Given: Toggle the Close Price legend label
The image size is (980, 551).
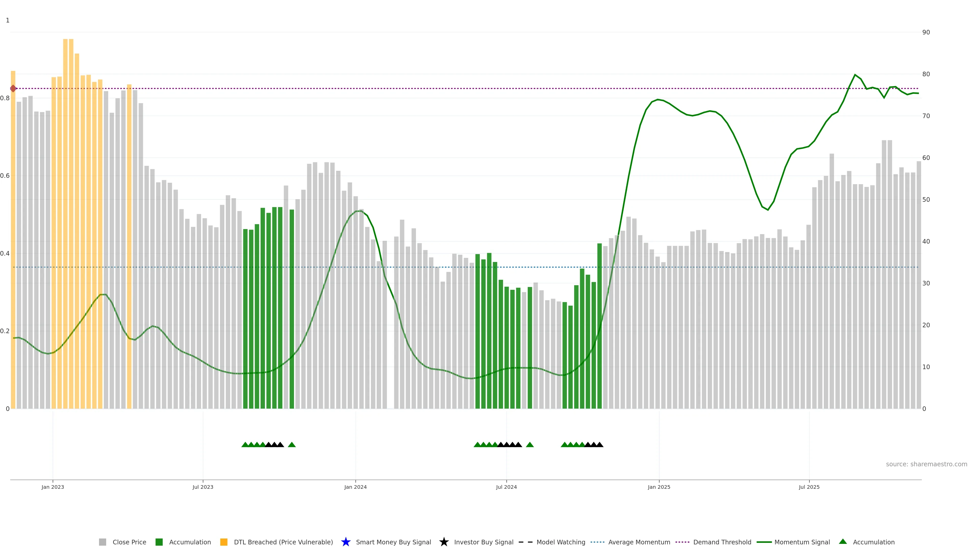Looking at the screenshot, I should pos(129,542).
